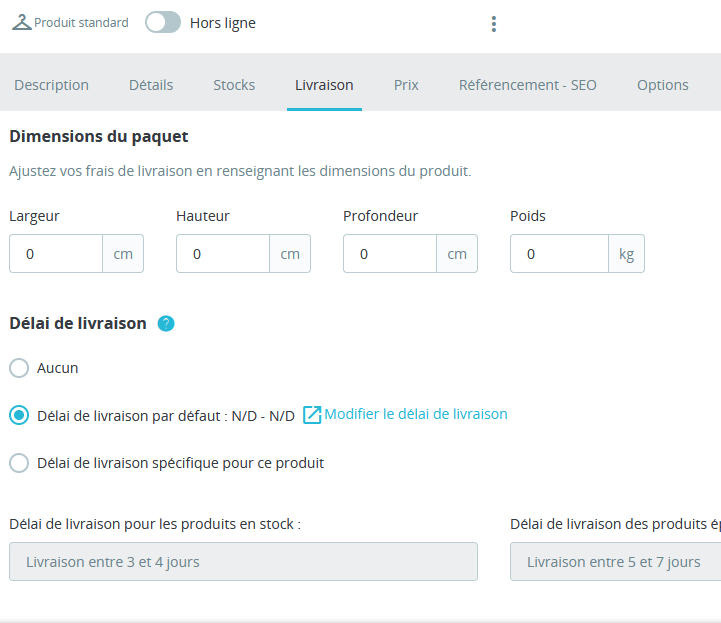Focus the Profondeur input field
The image size is (721, 623).
click(390, 254)
